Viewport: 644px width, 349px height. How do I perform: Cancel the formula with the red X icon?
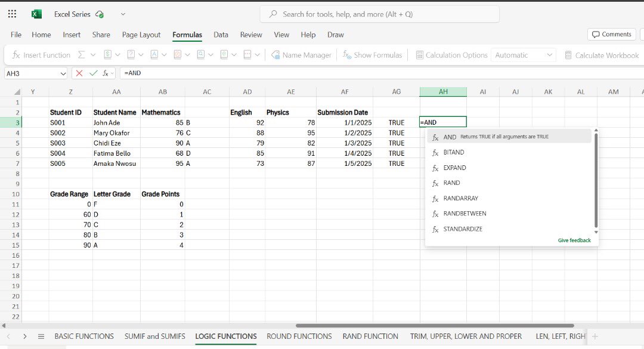click(78, 74)
